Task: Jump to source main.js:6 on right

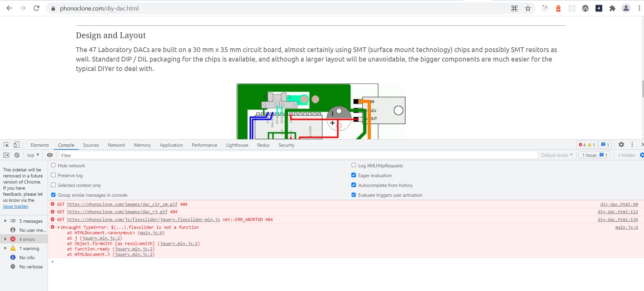Action: [626, 227]
